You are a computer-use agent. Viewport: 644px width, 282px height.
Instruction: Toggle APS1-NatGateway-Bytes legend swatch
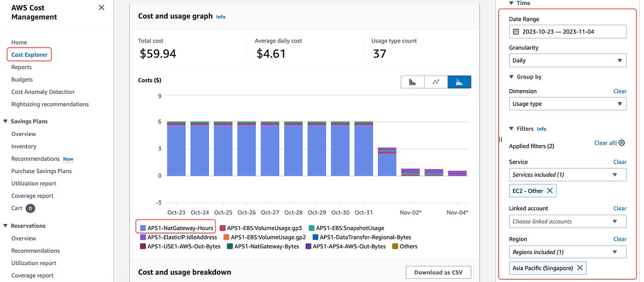230,247
